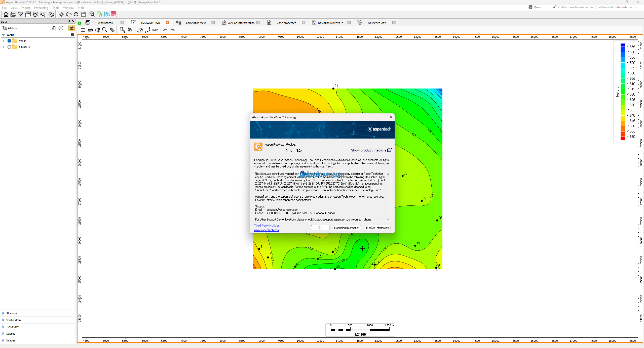Open the map settings gear icon
This screenshot has width=644, height=348.
[98, 30]
